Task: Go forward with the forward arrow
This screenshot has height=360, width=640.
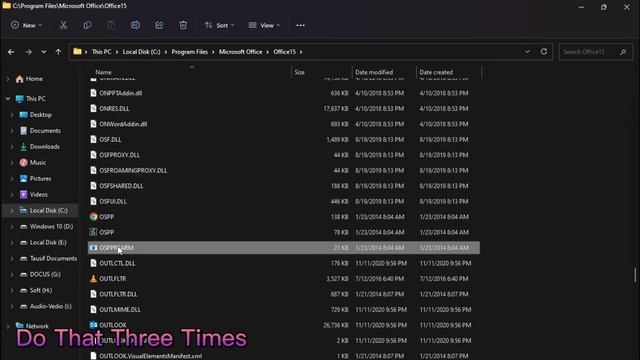Action: [28, 52]
